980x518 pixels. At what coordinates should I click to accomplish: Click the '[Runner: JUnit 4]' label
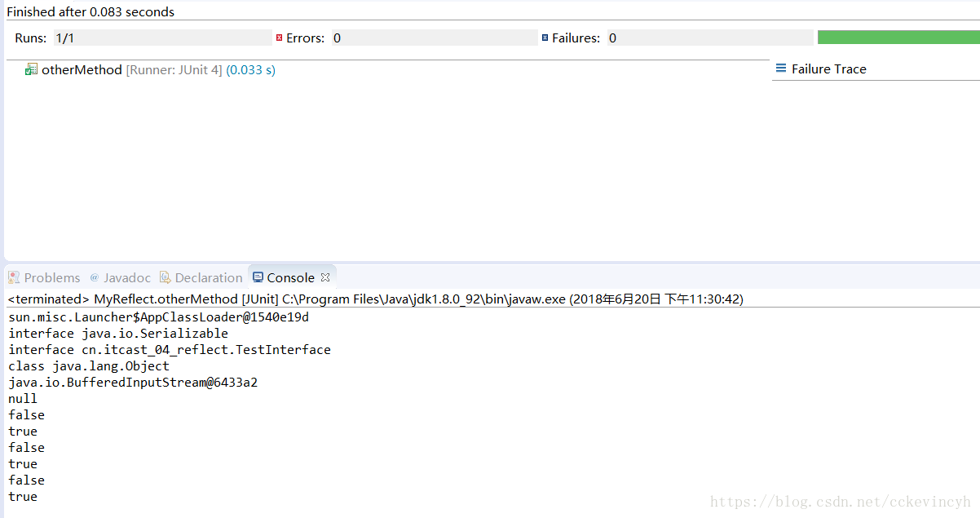coord(174,70)
